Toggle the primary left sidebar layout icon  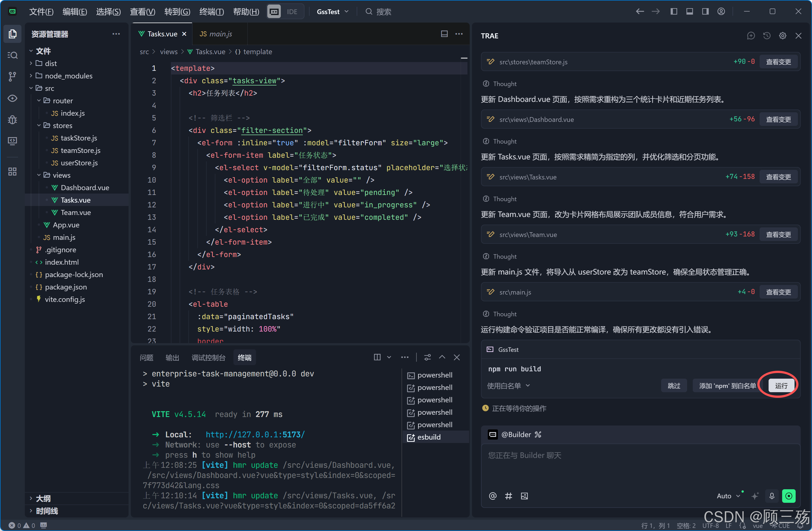(674, 12)
